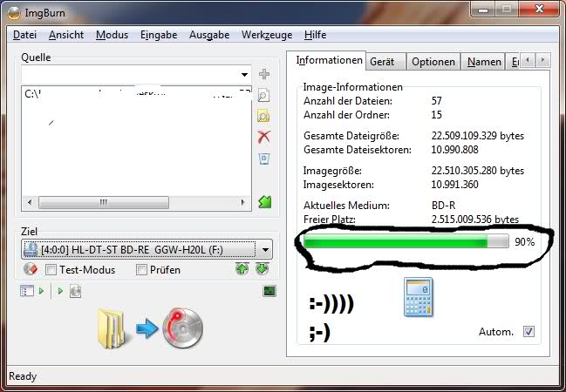566x392 pixels.
Task: Click the BD-RE drive icon in Ziel
Action: click(31, 249)
